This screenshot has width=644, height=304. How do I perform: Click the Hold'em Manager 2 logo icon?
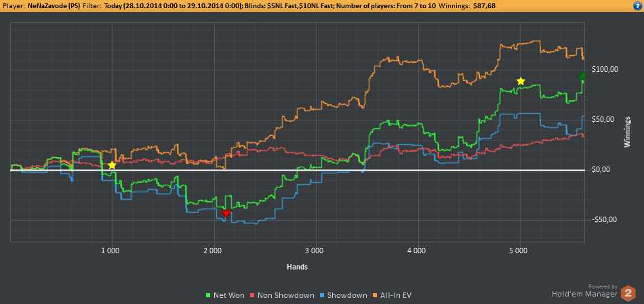pos(628,292)
